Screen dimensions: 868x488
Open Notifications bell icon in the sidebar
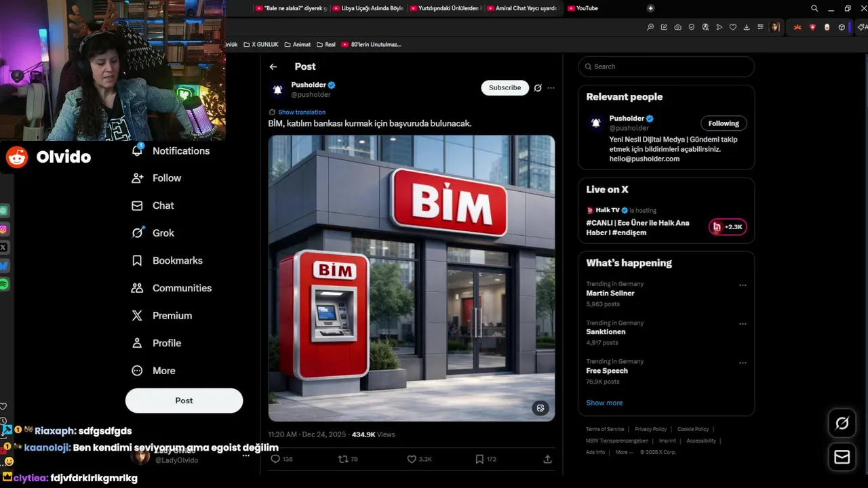click(x=138, y=150)
